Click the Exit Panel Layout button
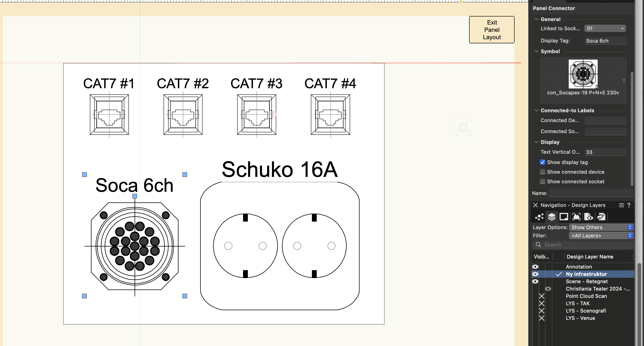The image size is (644, 346). pyautogui.click(x=492, y=30)
